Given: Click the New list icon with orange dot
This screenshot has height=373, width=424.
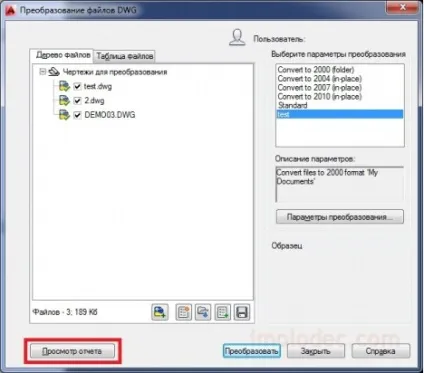Looking at the screenshot, I should coord(183,312).
